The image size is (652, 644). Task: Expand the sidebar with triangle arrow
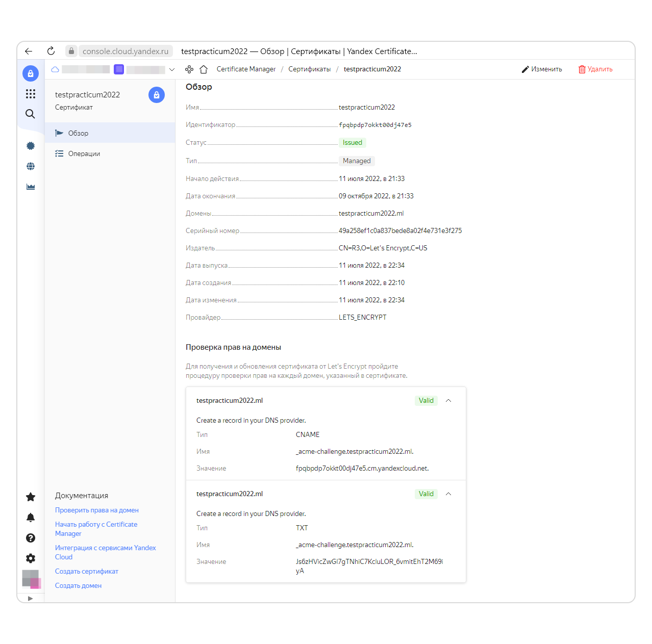(30, 599)
